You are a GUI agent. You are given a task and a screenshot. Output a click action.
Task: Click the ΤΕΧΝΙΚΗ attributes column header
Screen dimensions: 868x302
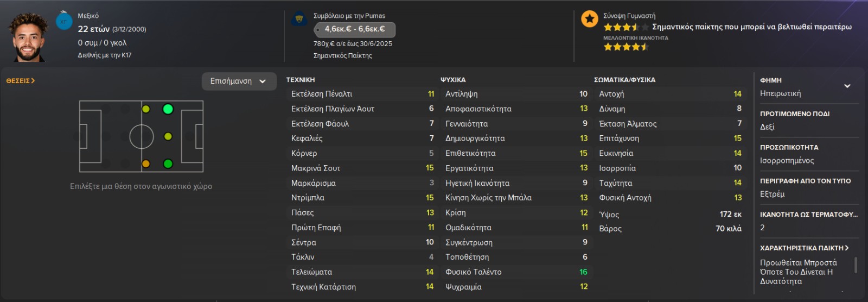click(x=301, y=80)
